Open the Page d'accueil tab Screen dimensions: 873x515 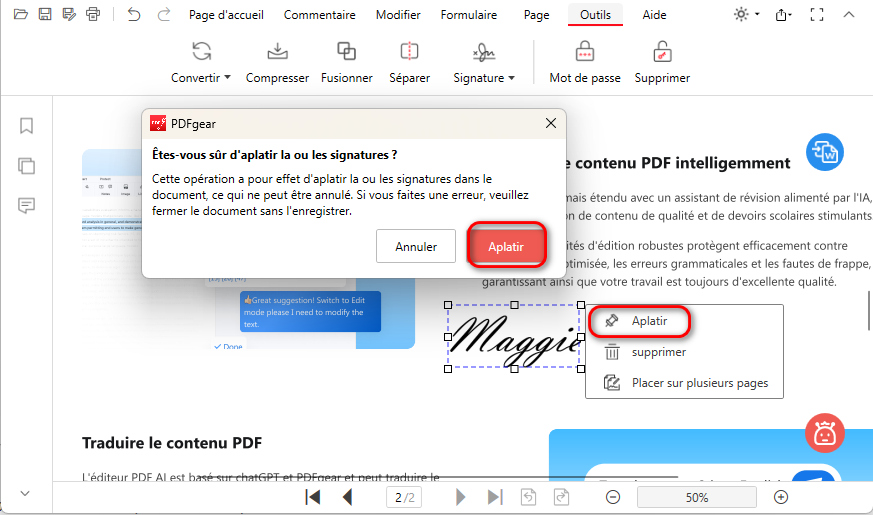227,15
